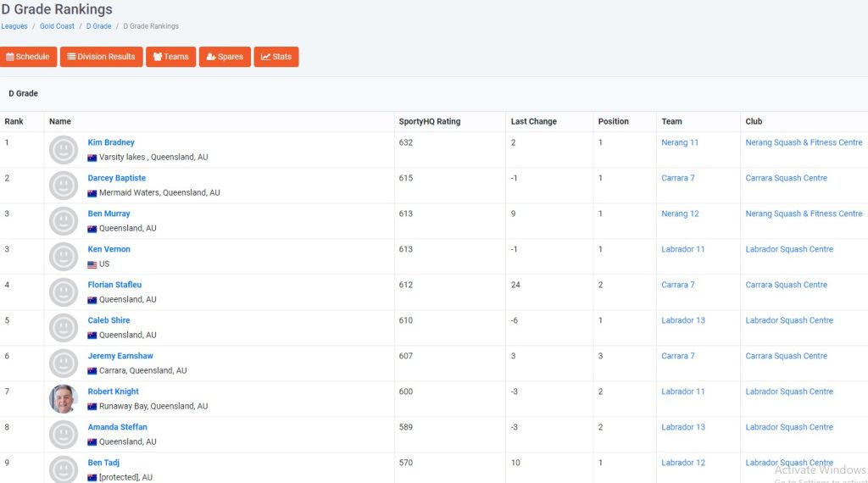Open team Nerang 12

coord(680,214)
